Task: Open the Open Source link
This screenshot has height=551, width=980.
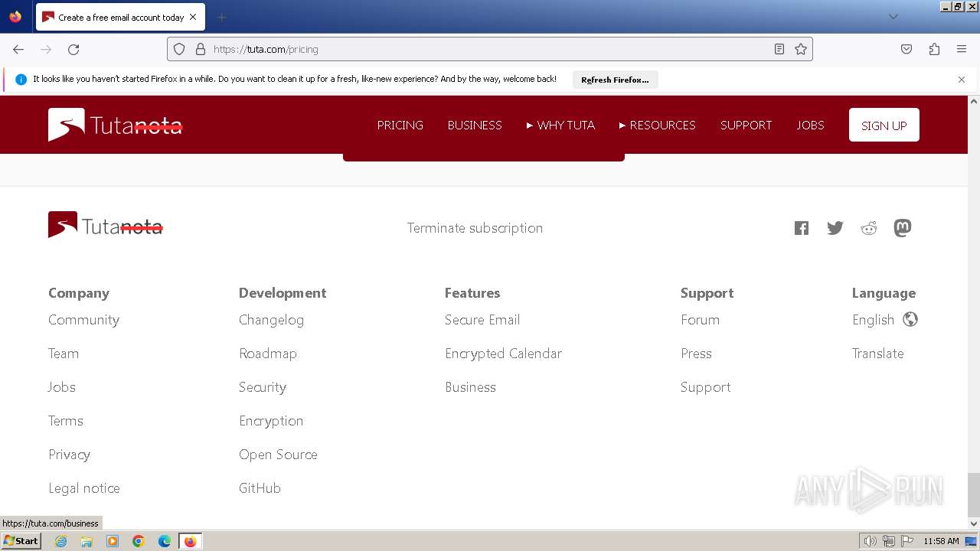Action: (278, 455)
